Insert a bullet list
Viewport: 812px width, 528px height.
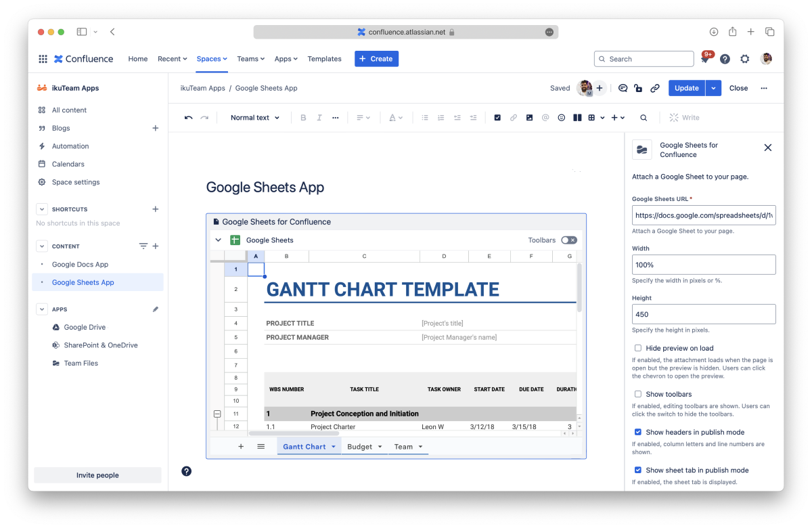425,118
